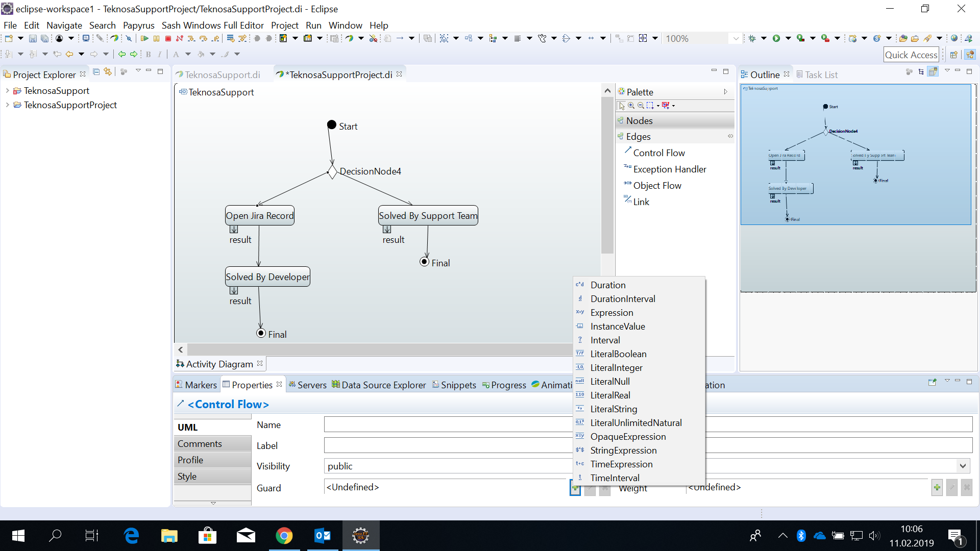980x551 pixels.
Task: Open the Profile section in Properties
Action: pos(212,460)
